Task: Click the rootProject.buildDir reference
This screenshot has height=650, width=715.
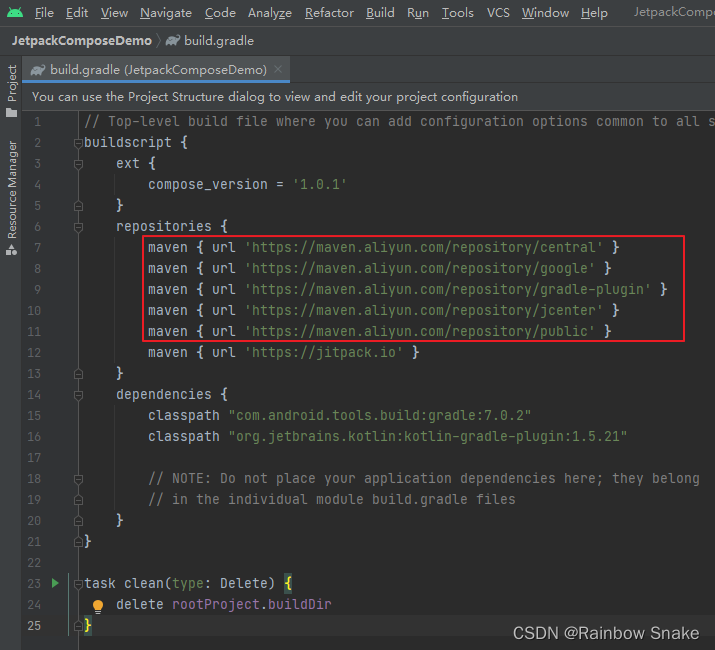Action: tap(251, 604)
